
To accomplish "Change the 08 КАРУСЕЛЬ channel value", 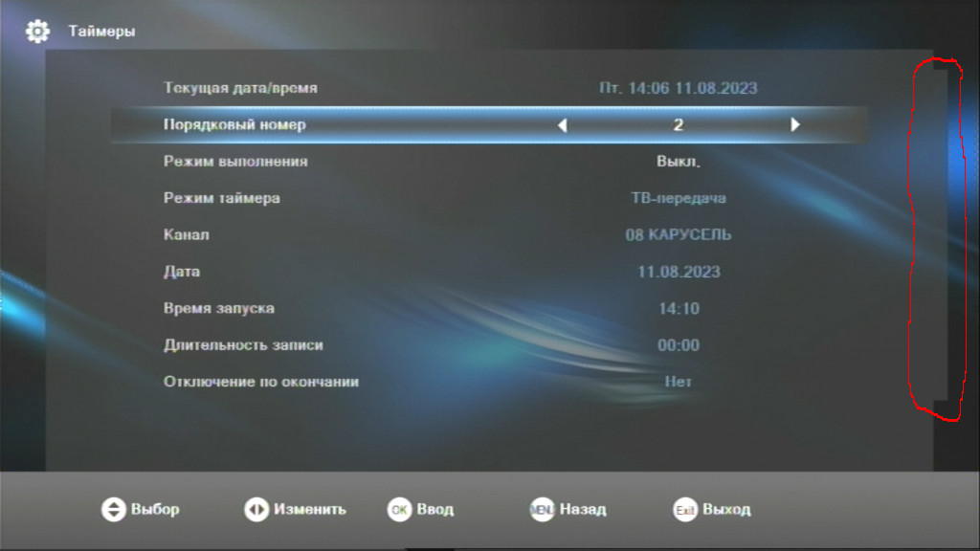I will 679,235.
